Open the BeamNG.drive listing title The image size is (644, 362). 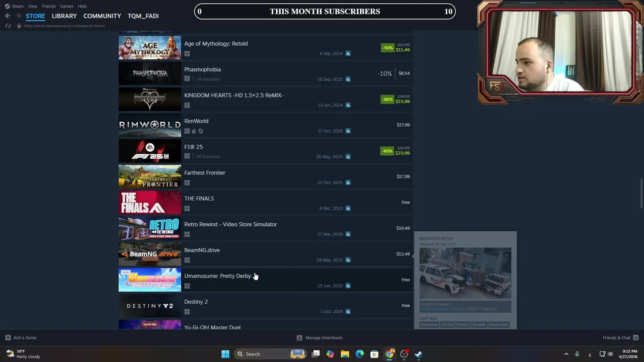202,250
